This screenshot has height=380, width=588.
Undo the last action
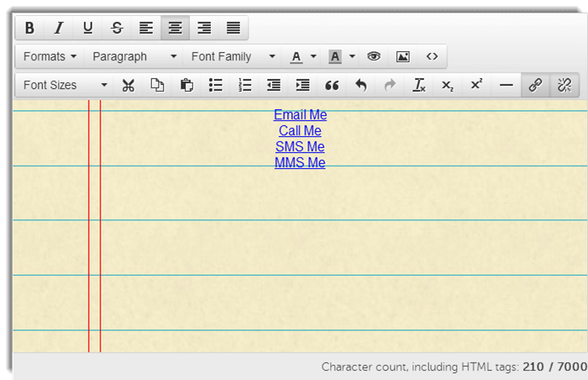coord(361,85)
